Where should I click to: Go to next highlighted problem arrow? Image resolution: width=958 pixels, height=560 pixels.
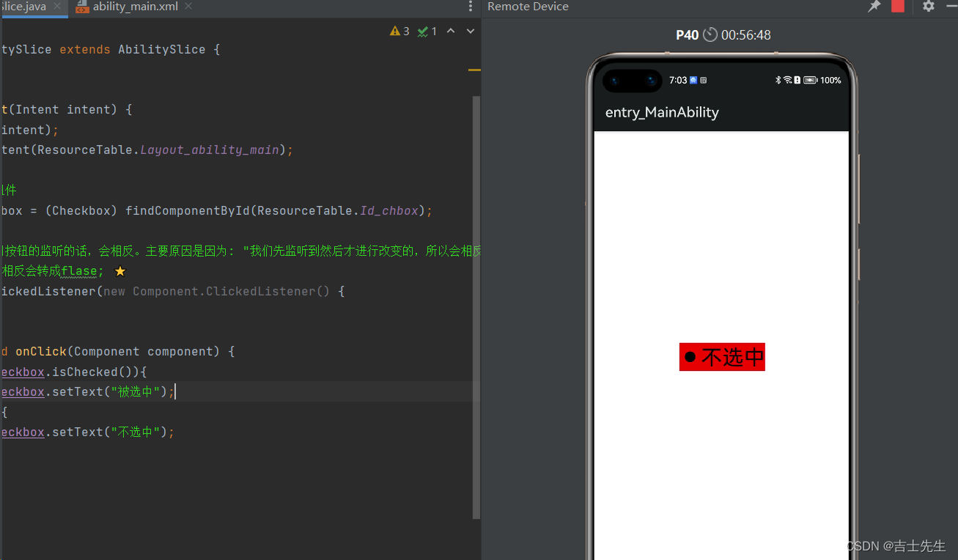pos(471,31)
